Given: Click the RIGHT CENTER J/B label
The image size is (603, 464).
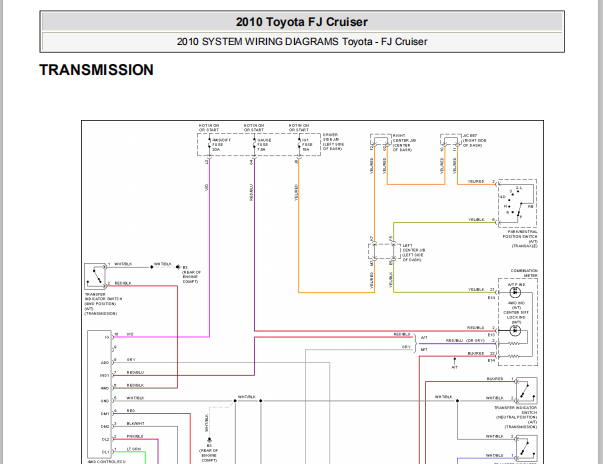Looking at the screenshot, I should (x=404, y=143).
